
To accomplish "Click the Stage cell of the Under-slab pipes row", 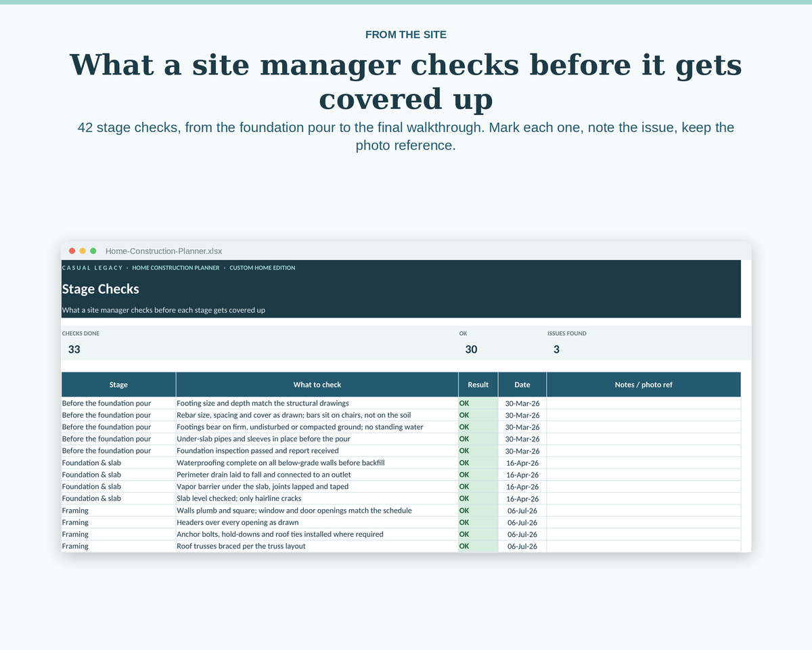I will click(x=118, y=439).
